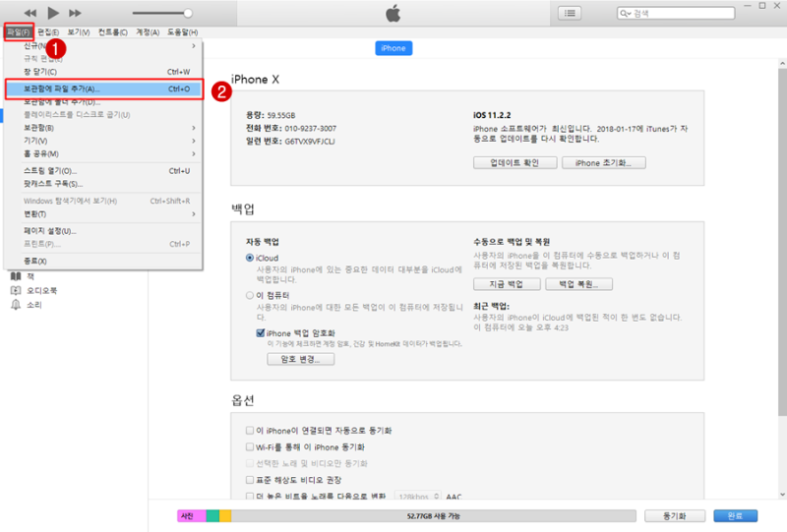This screenshot has height=532, width=787.
Task: Click the 백업 복원... button
Action: coord(579,284)
